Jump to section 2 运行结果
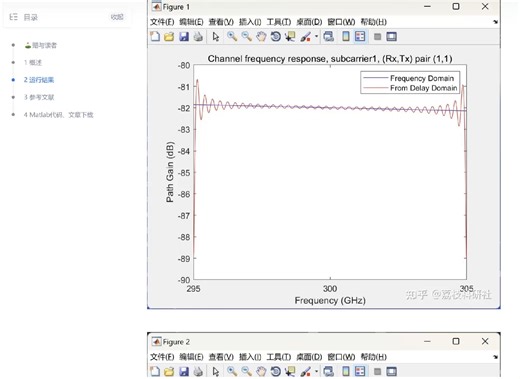The height and width of the screenshot is (379, 520). 39,80
